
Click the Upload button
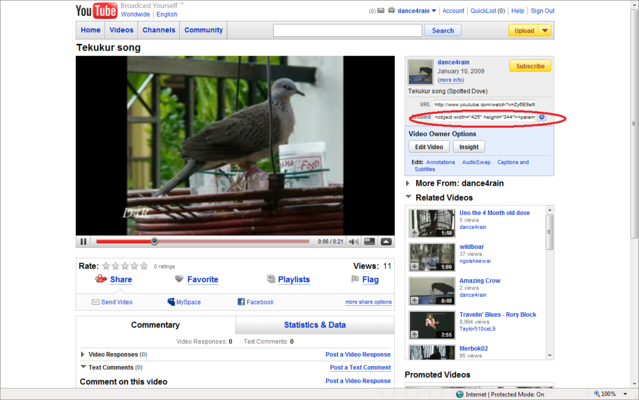524,31
